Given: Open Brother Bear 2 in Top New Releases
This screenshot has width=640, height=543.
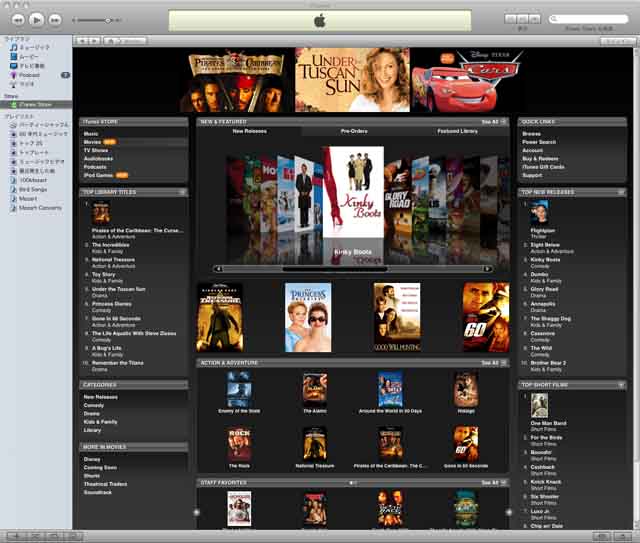Looking at the screenshot, I should 548,363.
